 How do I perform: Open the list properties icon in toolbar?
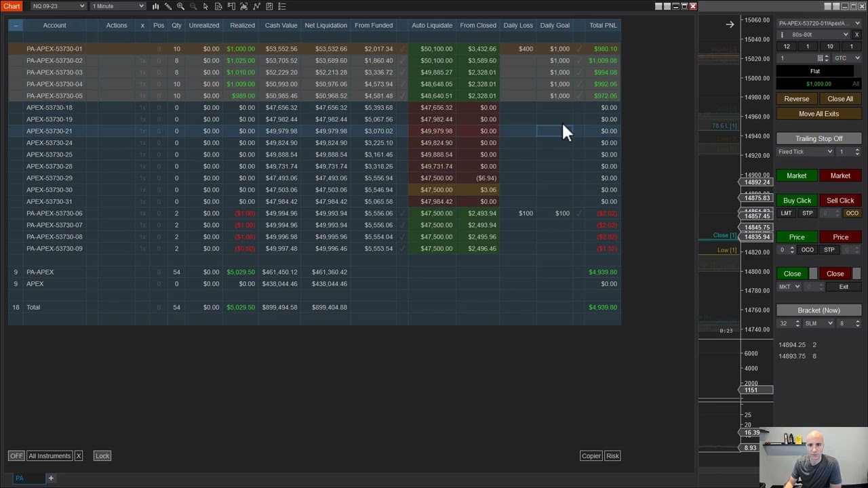(282, 6)
